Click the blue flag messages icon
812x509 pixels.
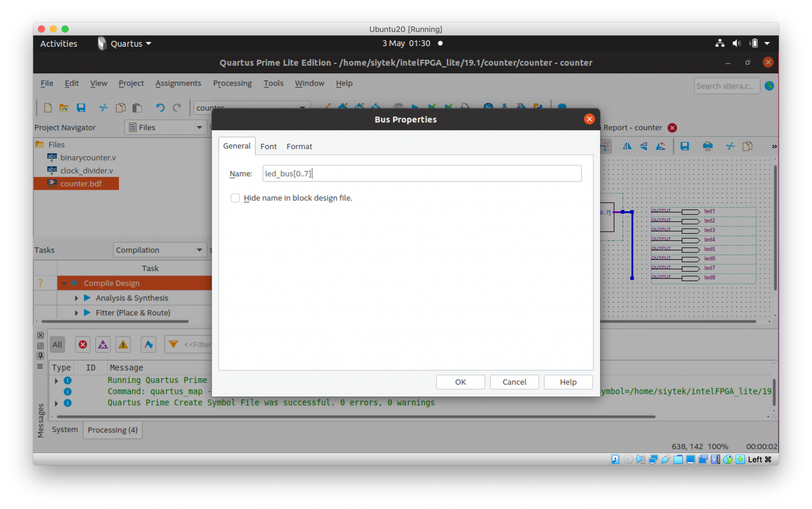(x=148, y=344)
